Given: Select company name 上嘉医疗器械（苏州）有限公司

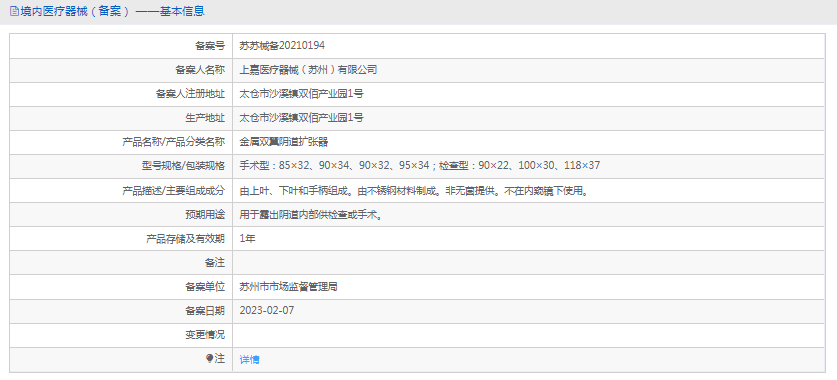Looking at the screenshot, I should click(309, 70).
